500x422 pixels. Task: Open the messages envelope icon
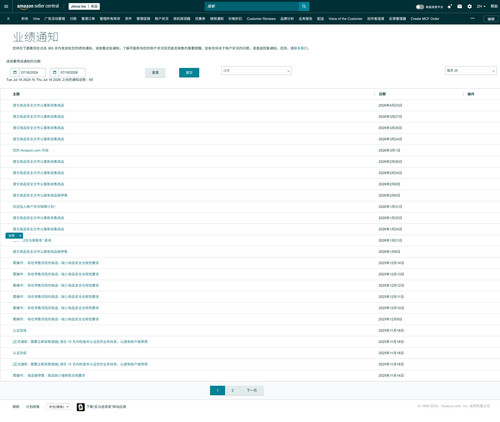pos(460,6)
